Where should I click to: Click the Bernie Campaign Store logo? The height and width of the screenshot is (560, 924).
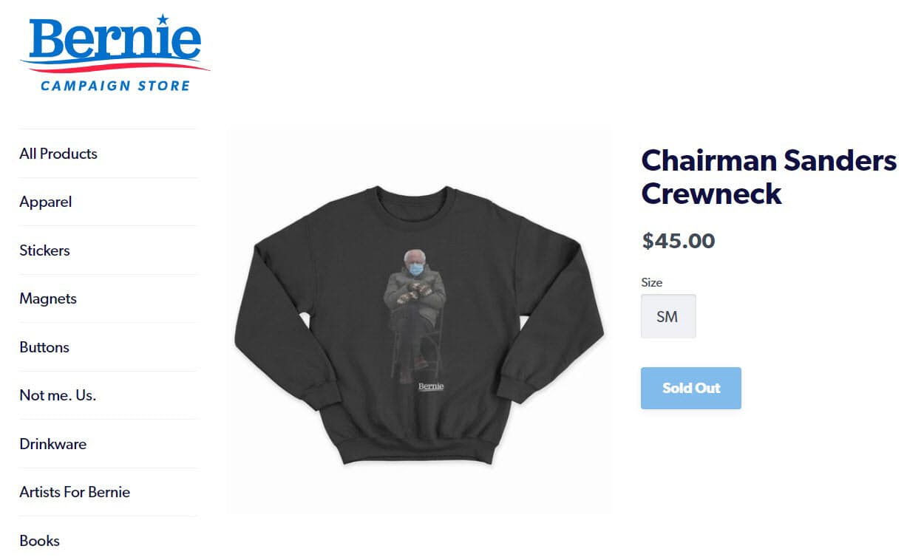[115, 53]
